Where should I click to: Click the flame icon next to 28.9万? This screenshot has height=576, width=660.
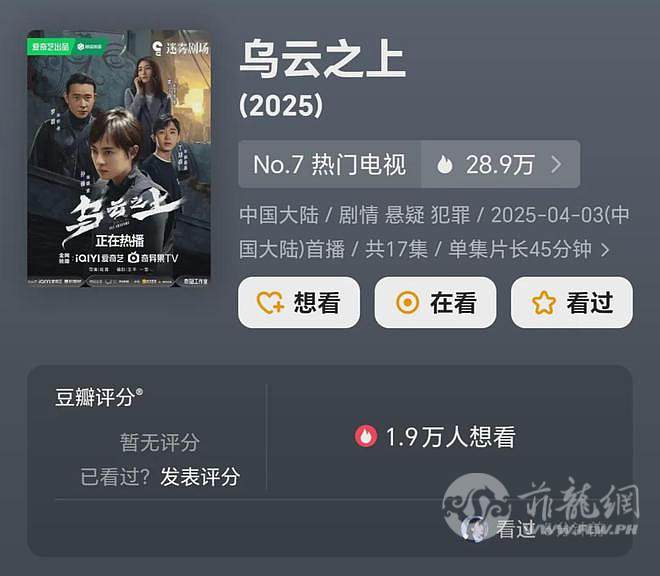444,164
